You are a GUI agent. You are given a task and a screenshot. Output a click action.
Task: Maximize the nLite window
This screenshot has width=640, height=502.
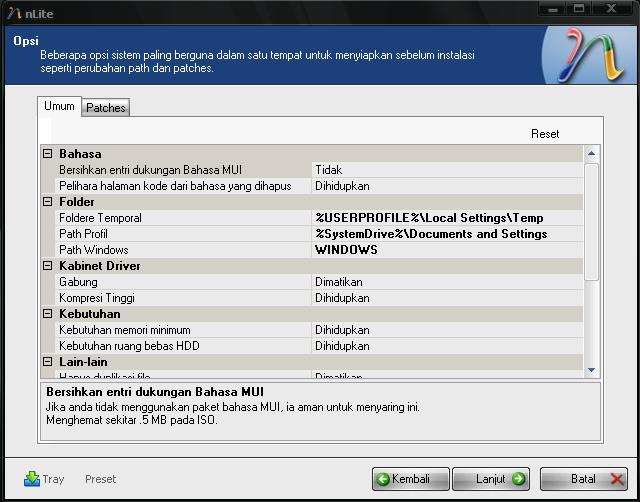coord(579,9)
